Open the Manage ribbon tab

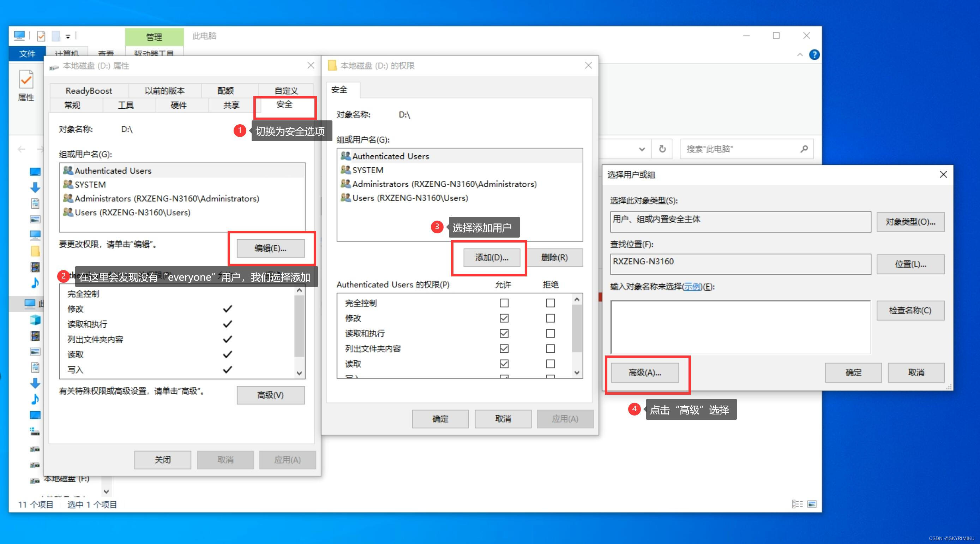tap(154, 37)
